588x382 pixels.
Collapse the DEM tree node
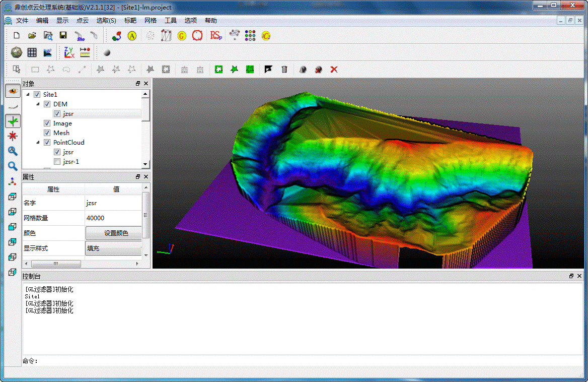point(38,104)
